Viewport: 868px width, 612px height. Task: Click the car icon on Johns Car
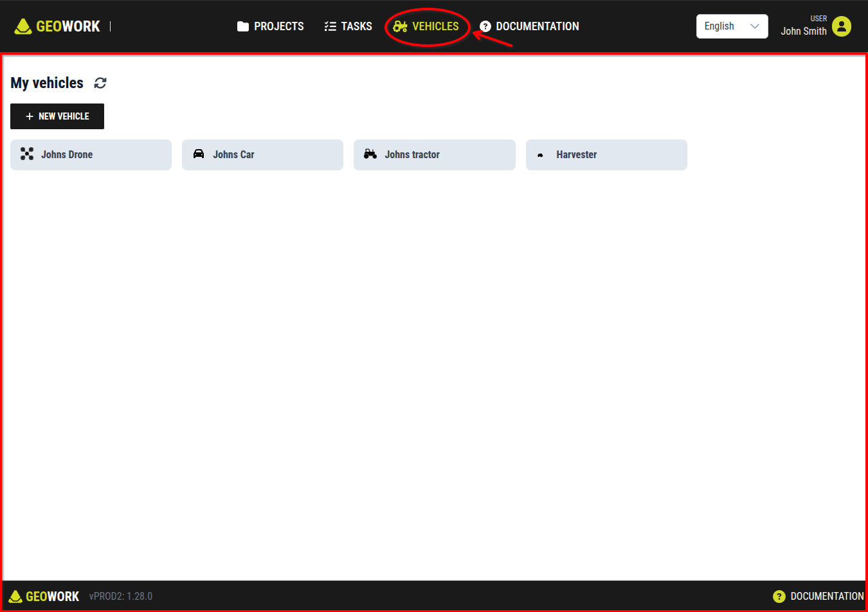(x=199, y=154)
